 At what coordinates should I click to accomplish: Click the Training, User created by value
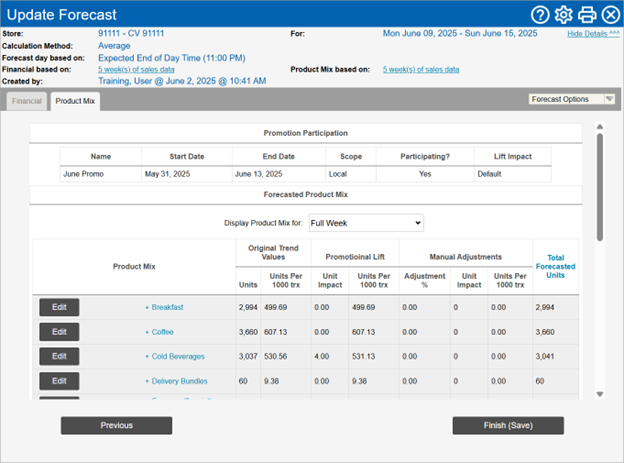pos(182,81)
